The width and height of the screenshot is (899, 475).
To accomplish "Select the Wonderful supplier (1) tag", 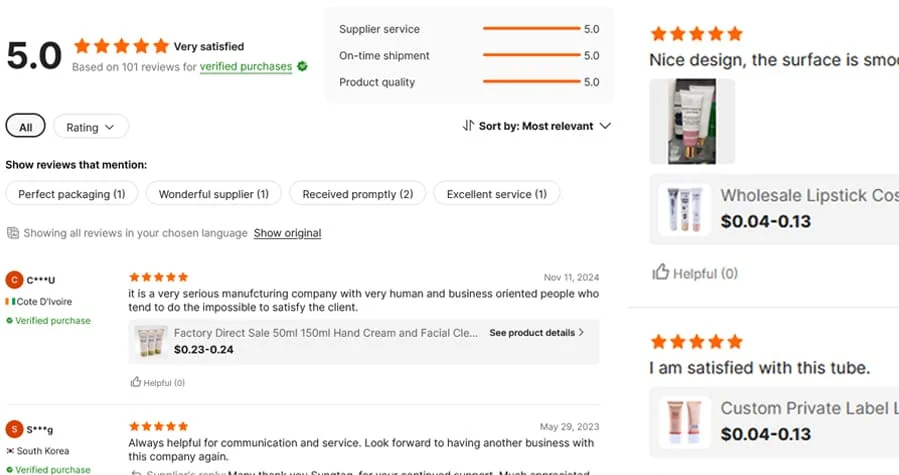I will coord(213,194).
